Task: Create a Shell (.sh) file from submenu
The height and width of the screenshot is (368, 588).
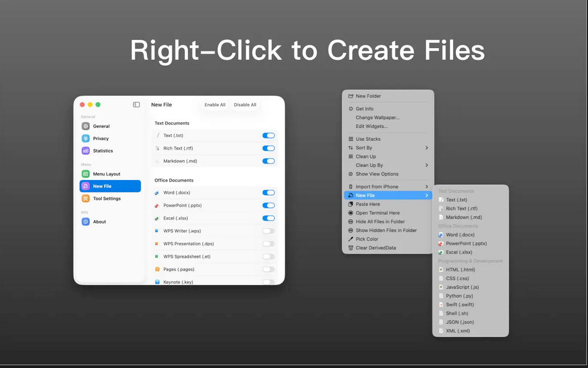Action: tap(457, 314)
